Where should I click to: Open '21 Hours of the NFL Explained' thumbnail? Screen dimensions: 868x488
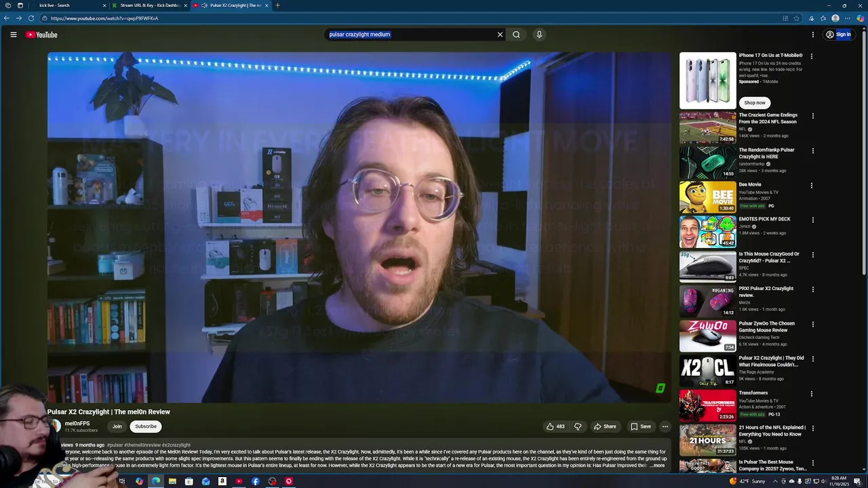point(707,439)
